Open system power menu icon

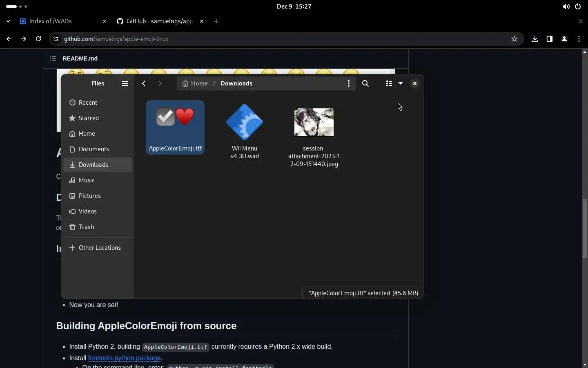point(578,7)
